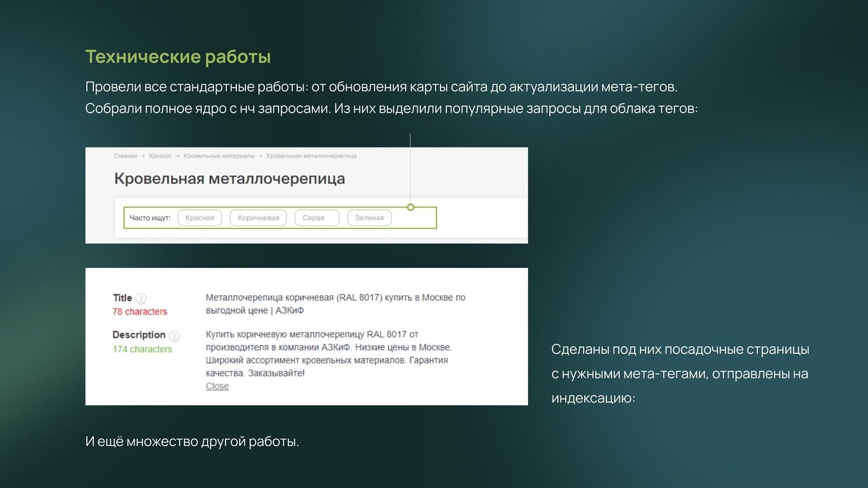
Task: Select the Серая tag filter
Action: (x=317, y=217)
